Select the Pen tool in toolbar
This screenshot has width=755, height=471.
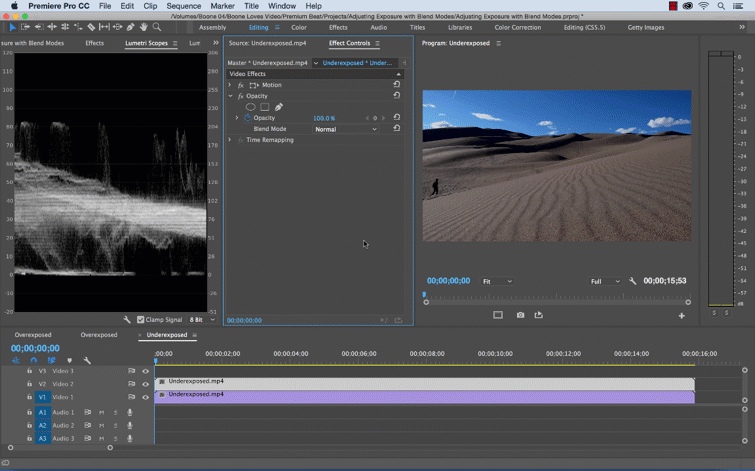[131, 27]
